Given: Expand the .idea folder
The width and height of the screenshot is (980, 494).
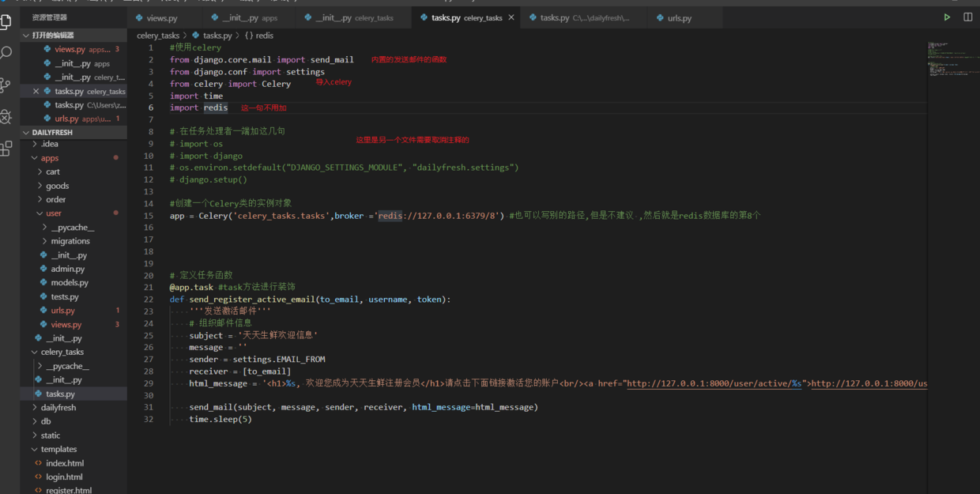Looking at the screenshot, I should (73, 144).
